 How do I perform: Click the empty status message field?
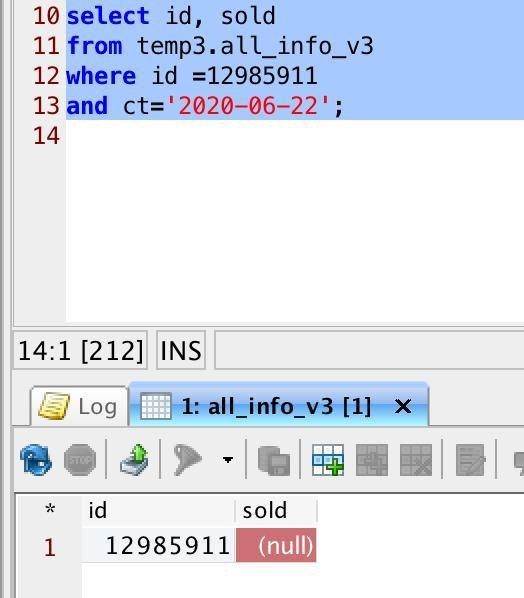coord(369,350)
